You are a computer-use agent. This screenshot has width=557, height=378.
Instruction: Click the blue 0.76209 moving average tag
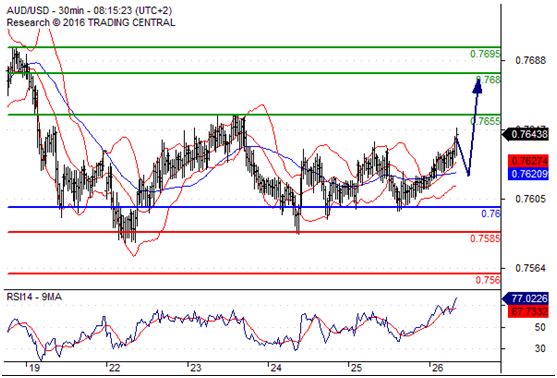[528, 174]
